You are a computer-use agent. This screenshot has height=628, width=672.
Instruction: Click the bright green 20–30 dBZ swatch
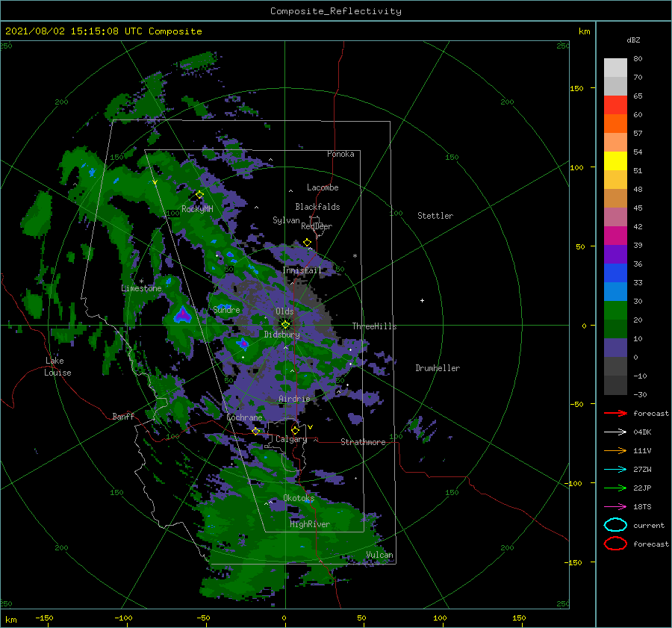point(615,311)
